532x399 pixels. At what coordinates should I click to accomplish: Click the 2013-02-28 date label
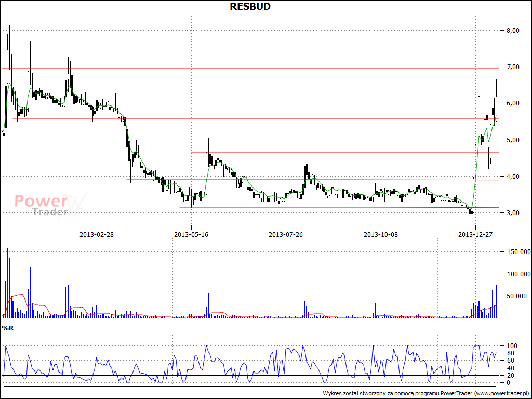(97, 235)
